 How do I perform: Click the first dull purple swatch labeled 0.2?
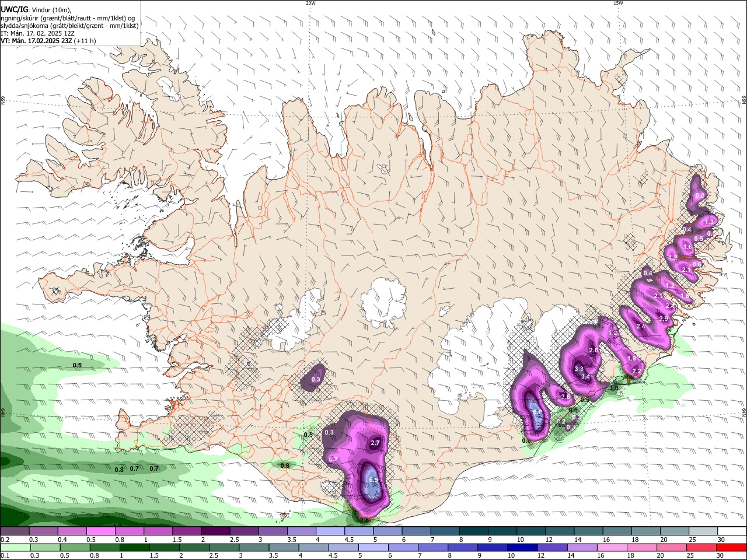[x=15, y=531]
